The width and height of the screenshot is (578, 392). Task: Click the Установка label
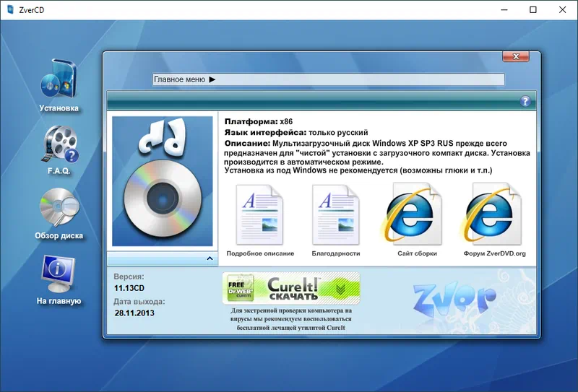coord(59,108)
